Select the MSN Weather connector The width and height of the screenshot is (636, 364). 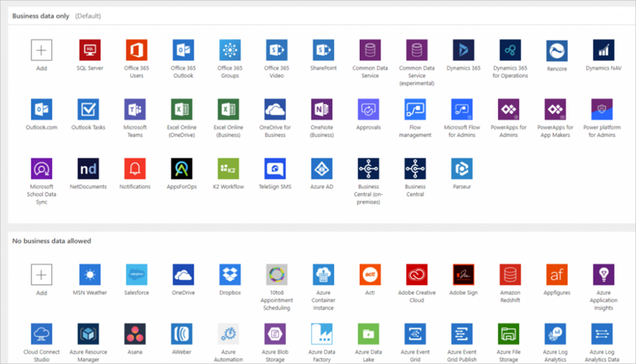pyautogui.click(x=89, y=275)
